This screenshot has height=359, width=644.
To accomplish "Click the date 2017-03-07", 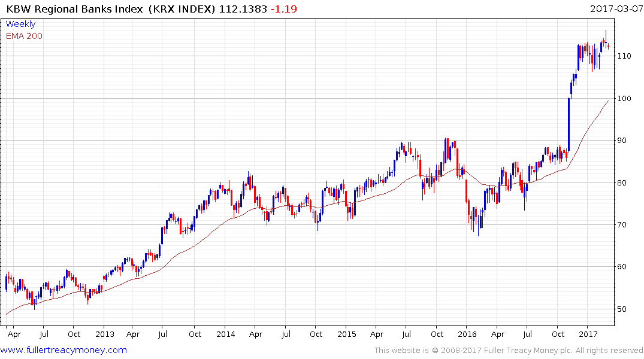I will (x=616, y=8).
